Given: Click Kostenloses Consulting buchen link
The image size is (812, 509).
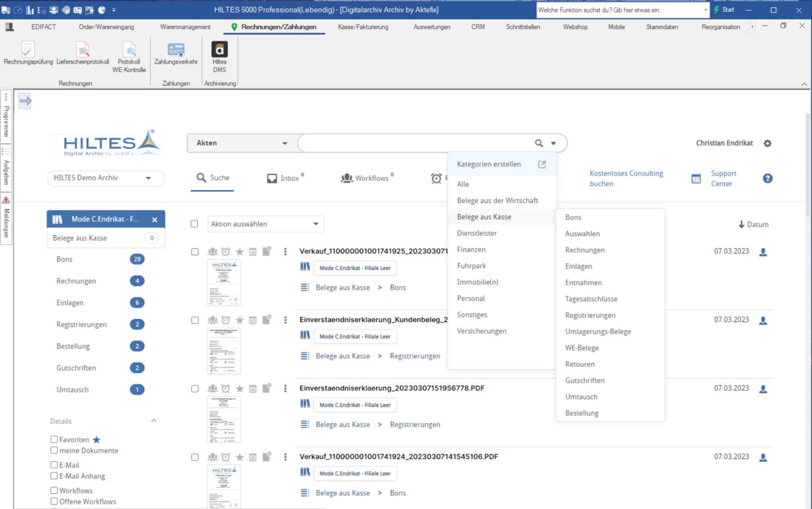Looking at the screenshot, I should click(x=626, y=178).
